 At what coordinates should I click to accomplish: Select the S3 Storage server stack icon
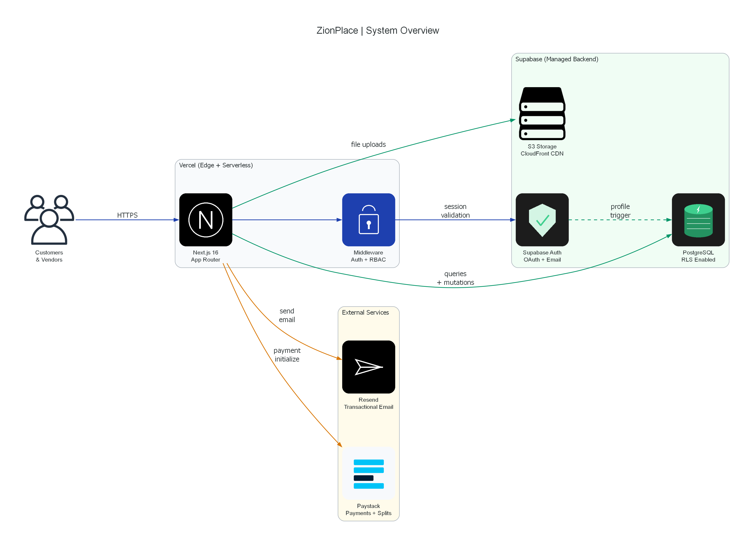pyautogui.click(x=542, y=114)
